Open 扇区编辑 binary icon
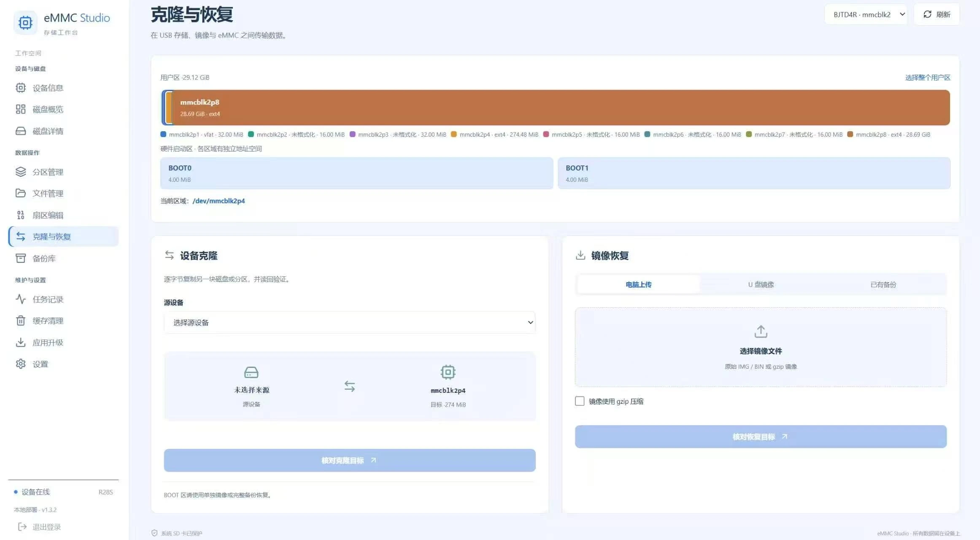980x540 pixels. click(21, 215)
